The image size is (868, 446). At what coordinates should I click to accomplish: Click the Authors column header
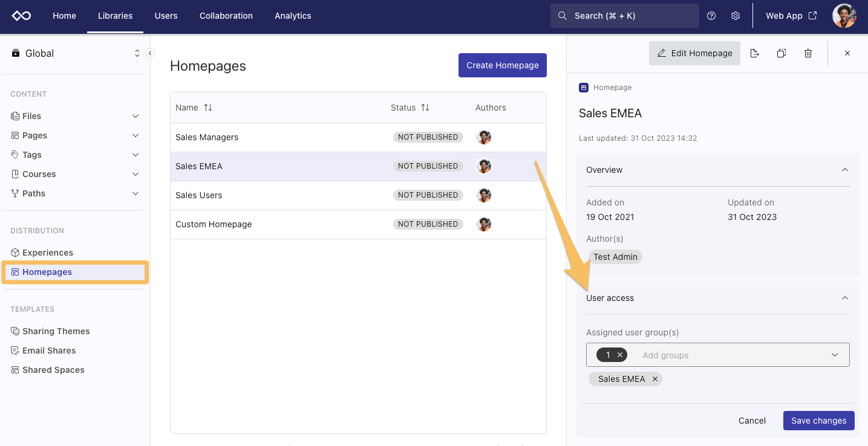pyautogui.click(x=491, y=108)
